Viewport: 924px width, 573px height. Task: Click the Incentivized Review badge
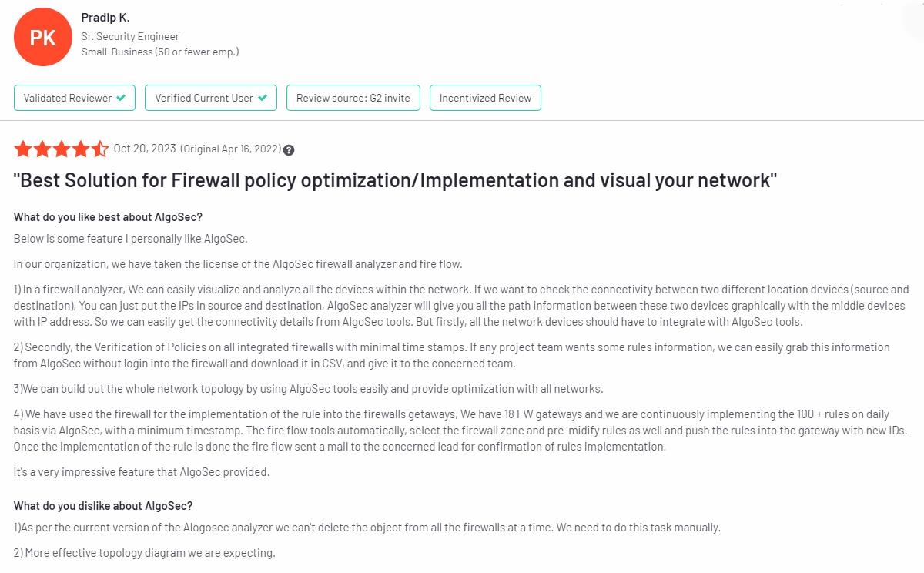(485, 98)
